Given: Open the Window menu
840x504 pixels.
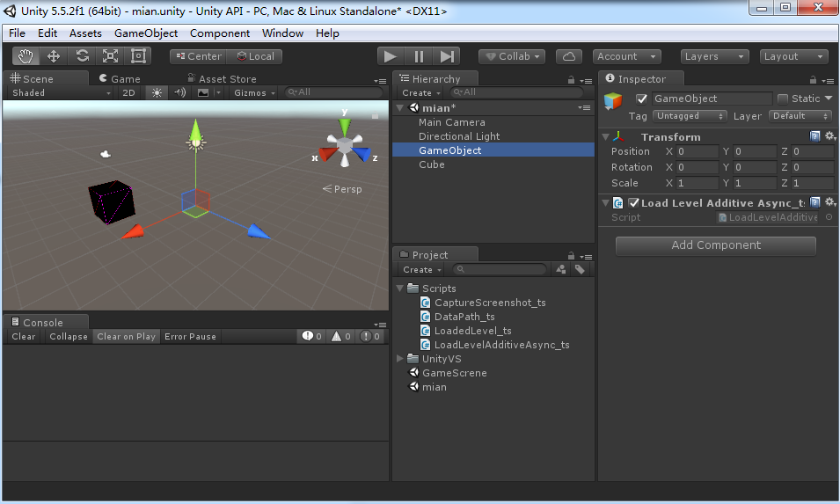Looking at the screenshot, I should 283,33.
